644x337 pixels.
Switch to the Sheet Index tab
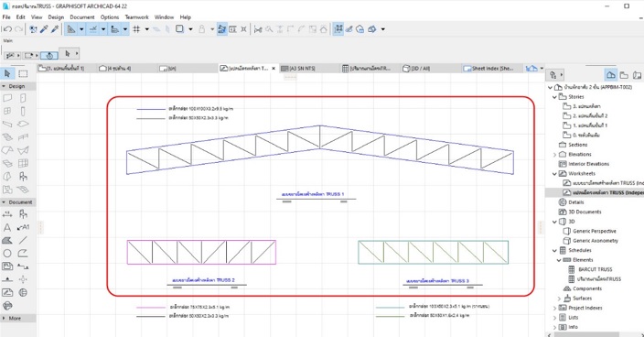click(x=491, y=68)
